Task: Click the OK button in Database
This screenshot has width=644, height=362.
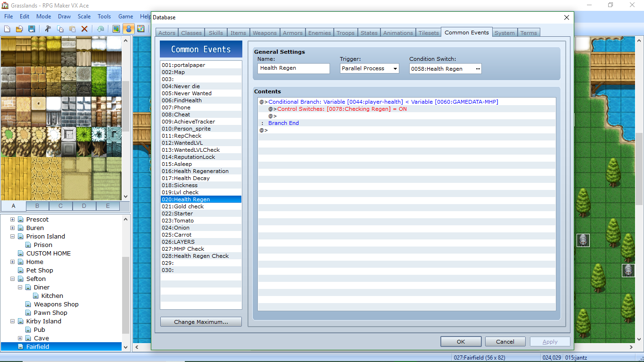Action: (461, 342)
